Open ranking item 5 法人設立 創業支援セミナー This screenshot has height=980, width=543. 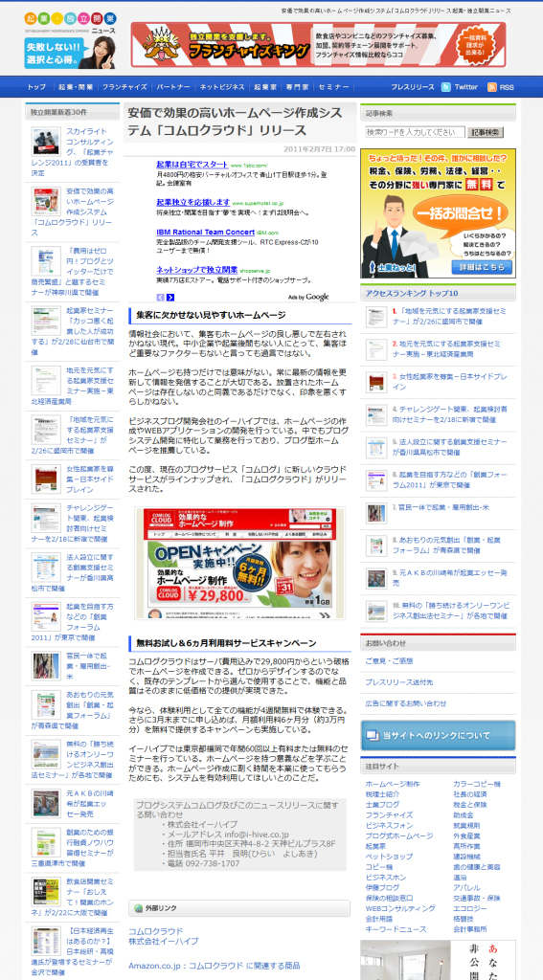coord(449,447)
